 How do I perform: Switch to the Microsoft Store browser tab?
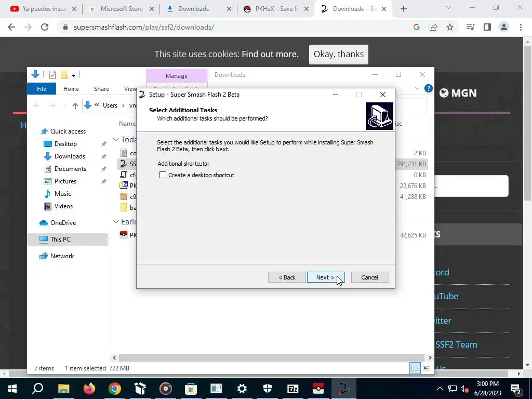122,9
